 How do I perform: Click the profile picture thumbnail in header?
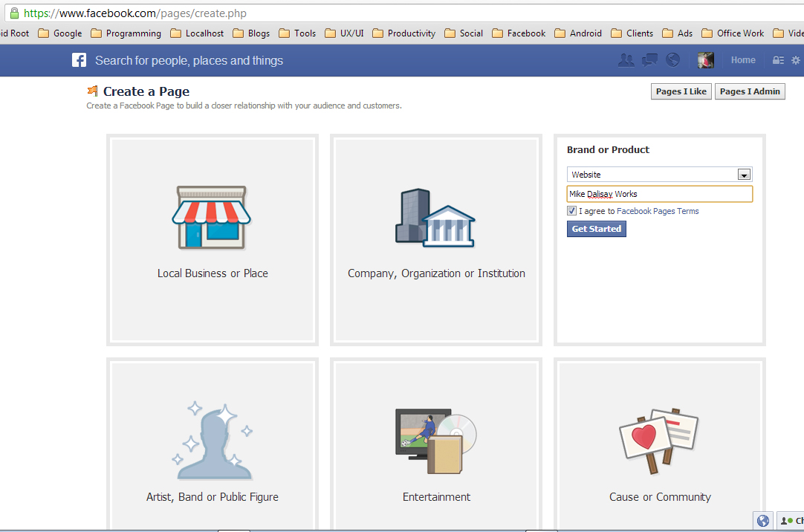pos(706,60)
